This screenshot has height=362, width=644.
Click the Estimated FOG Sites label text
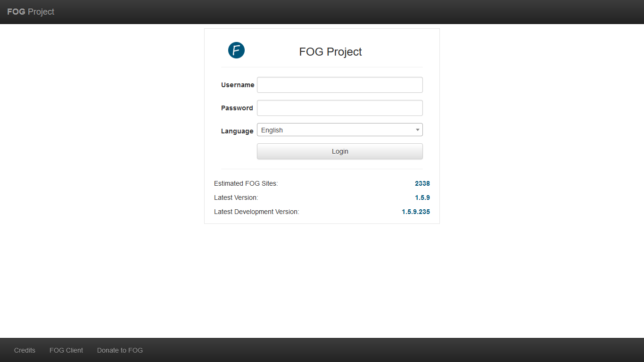(246, 183)
